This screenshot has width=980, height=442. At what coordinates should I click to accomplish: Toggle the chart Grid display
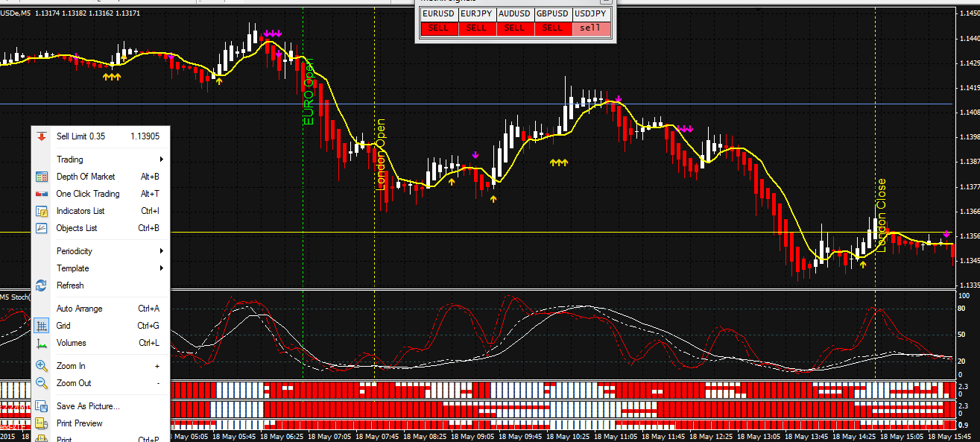(63, 326)
